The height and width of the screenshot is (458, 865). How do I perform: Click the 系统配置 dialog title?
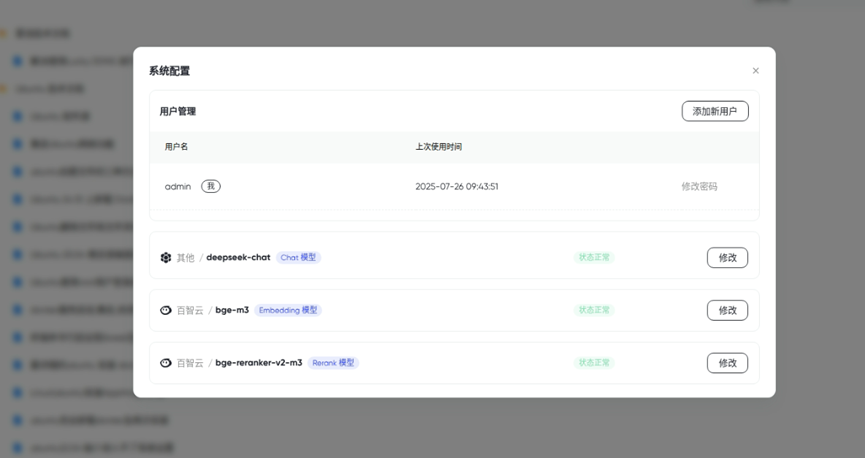(169, 71)
